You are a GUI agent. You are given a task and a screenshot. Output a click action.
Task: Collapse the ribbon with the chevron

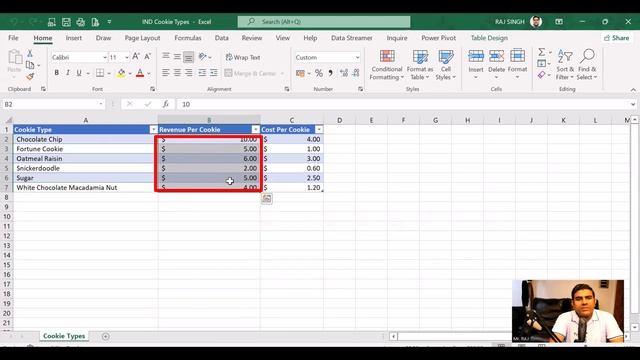[x=633, y=90]
